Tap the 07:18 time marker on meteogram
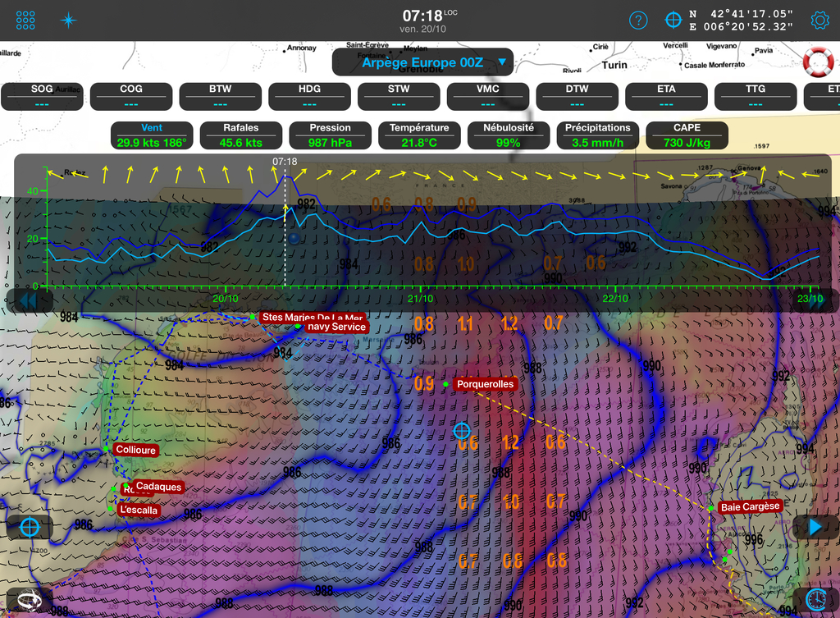The image size is (840, 618). coord(285,162)
